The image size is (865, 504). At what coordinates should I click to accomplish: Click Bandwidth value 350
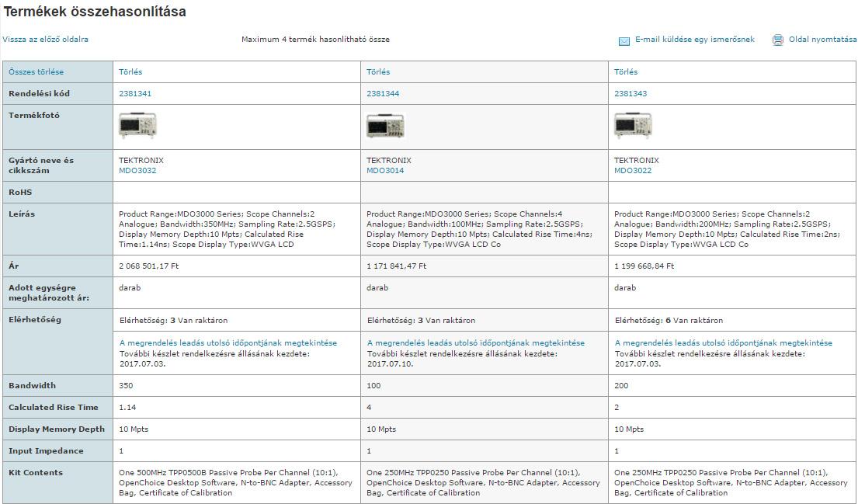point(126,385)
